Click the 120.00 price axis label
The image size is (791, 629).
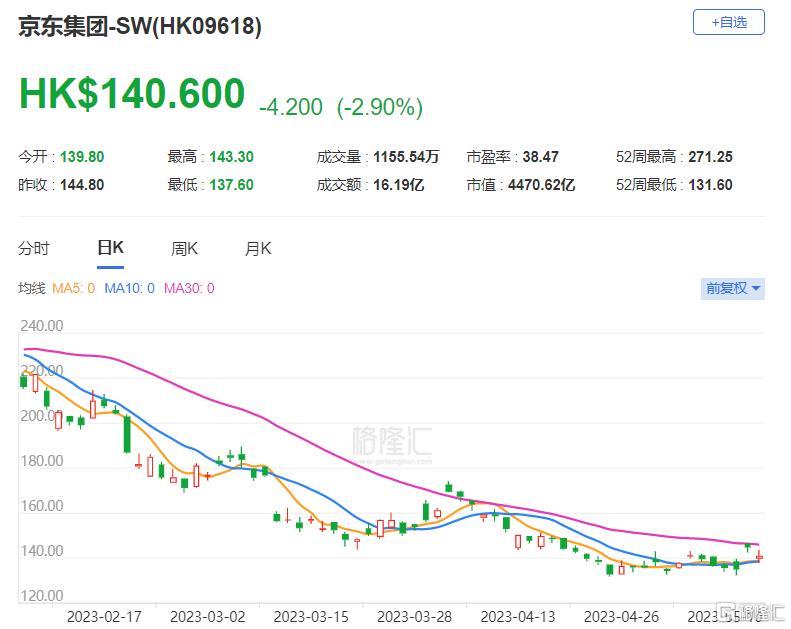coord(42,596)
